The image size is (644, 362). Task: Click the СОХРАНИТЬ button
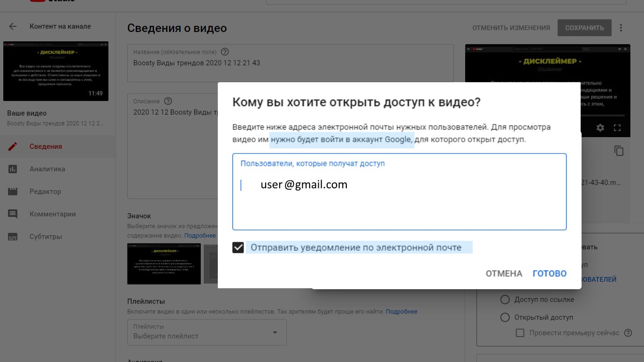tap(584, 28)
